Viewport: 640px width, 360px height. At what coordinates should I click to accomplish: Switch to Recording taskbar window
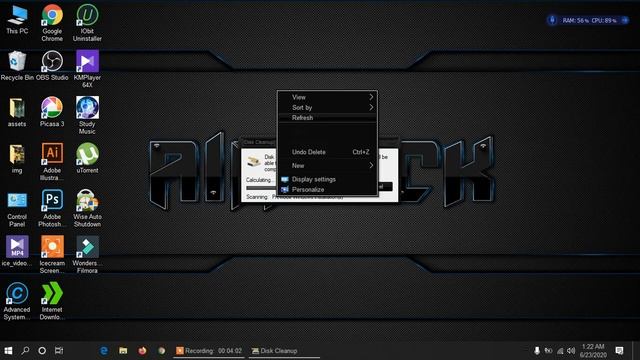[209, 351]
